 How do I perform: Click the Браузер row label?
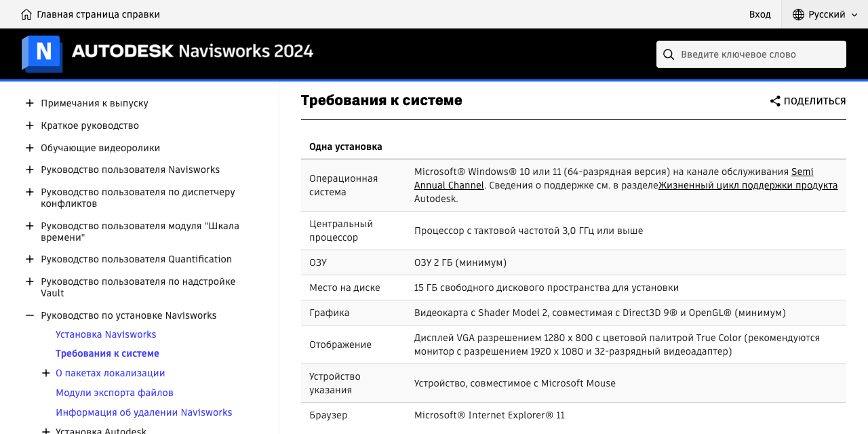coord(328,415)
